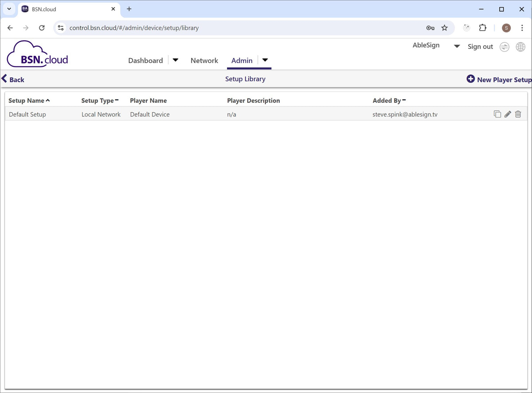Select the back chevron arrow next to Back
The height and width of the screenshot is (393, 532).
(4, 79)
